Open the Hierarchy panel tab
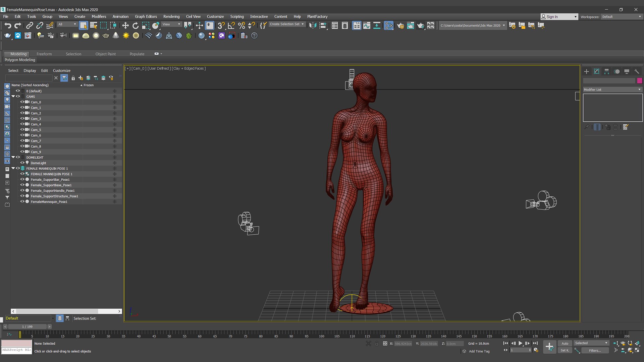 [x=606, y=71]
